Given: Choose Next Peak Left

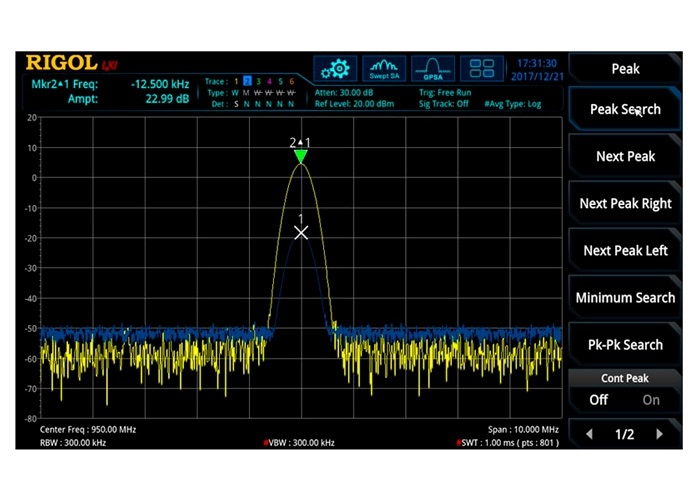Looking at the screenshot, I should coord(625,250).
